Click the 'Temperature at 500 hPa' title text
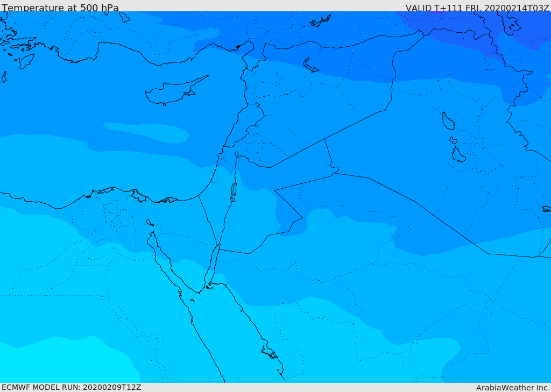 tap(60, 8)
